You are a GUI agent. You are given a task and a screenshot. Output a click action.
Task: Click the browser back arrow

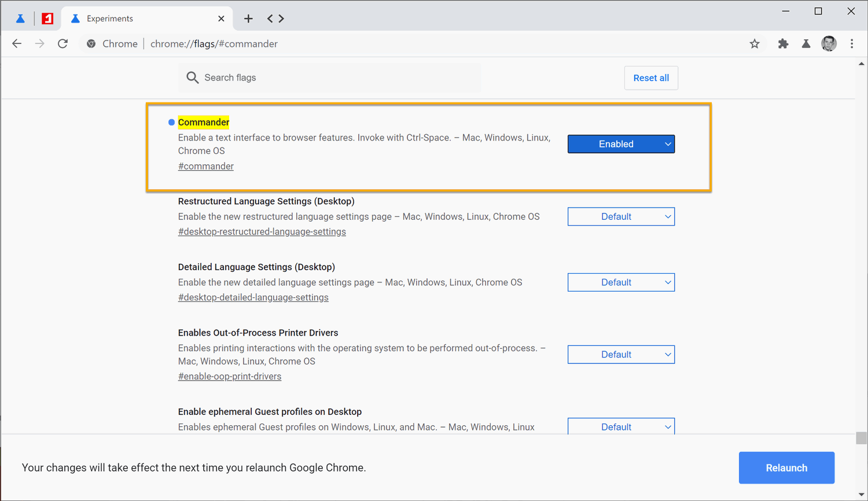tap(17, 44)
